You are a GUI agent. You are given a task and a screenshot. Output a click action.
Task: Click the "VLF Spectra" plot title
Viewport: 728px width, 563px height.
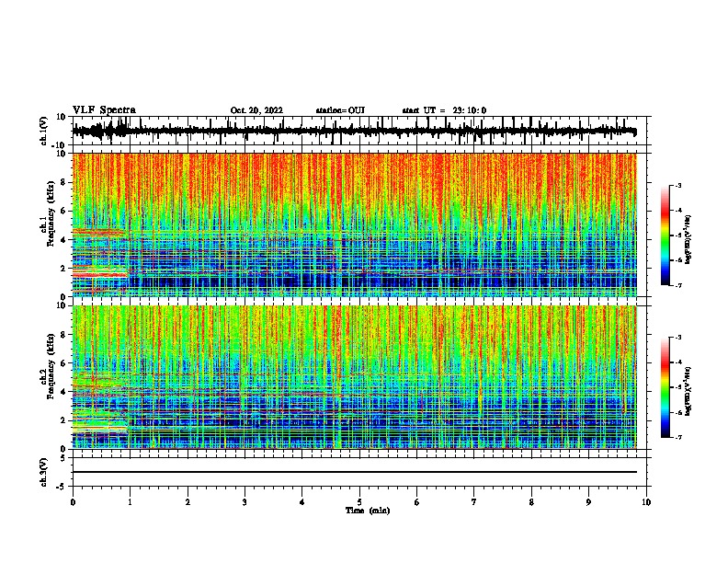[x=104, y=110]
